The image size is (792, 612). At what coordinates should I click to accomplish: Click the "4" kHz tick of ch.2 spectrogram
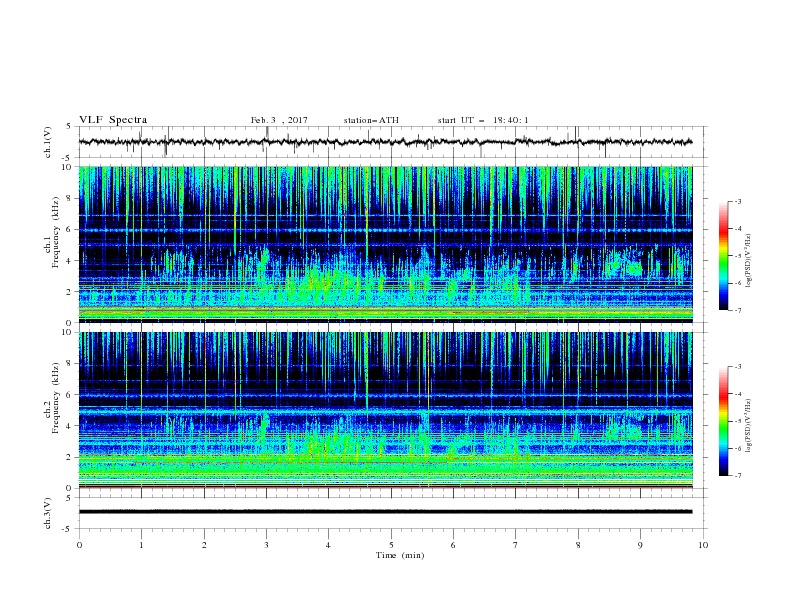(70, 426)
